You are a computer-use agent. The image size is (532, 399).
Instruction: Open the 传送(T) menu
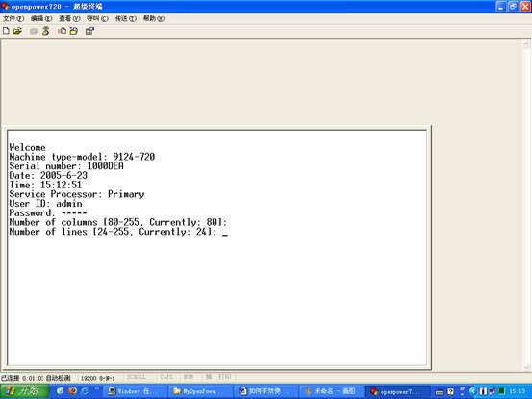point(125,18)
